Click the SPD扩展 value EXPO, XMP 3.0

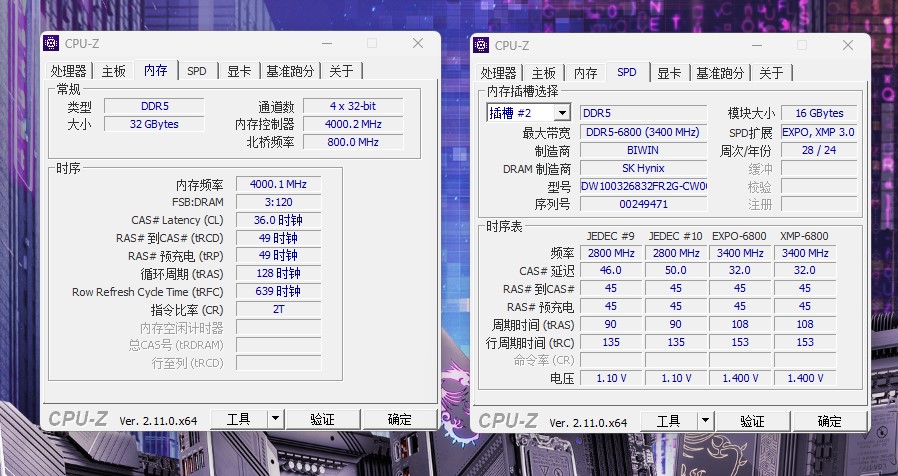819,132
